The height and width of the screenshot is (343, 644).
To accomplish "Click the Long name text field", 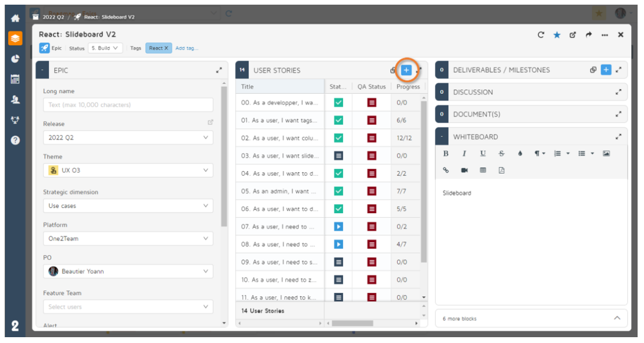I will point(128,105).
